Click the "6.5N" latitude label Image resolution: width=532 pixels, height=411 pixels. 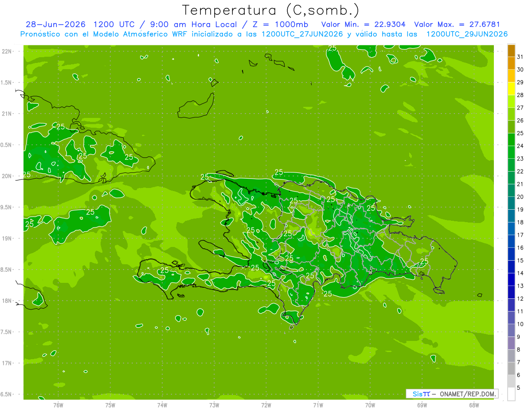[x=6, y=394]
